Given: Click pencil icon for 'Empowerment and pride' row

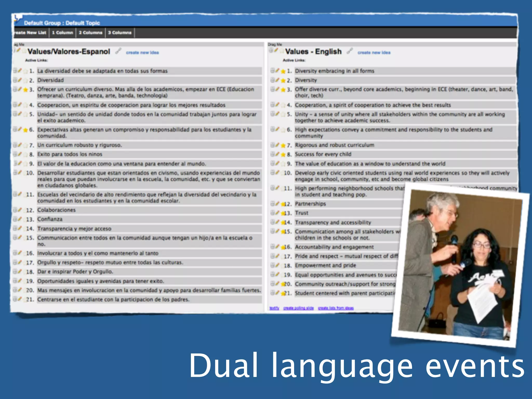Looking at the screenshot, I should (x=277, y=265).
